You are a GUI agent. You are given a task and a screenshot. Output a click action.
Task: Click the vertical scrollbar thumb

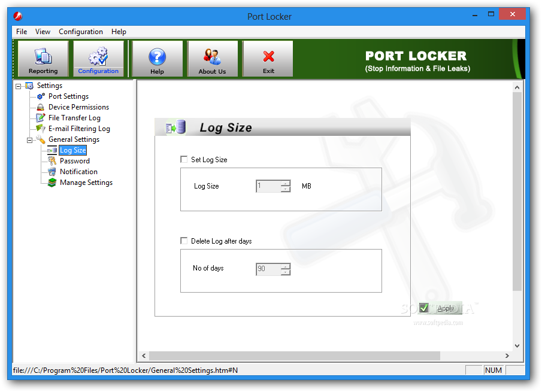click(517, 192)
